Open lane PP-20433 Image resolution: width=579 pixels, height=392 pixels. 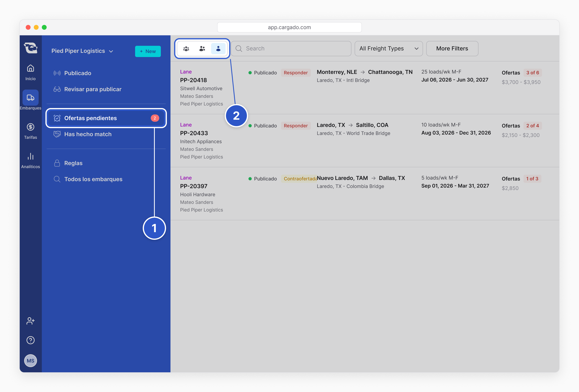[194, 133]
